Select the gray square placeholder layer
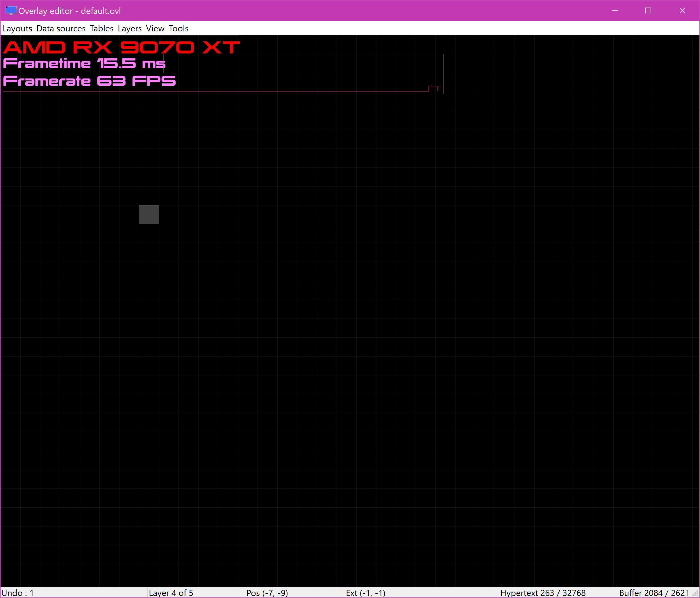The height and width of the screenshot is (598, 700). [x=149, y=214]
